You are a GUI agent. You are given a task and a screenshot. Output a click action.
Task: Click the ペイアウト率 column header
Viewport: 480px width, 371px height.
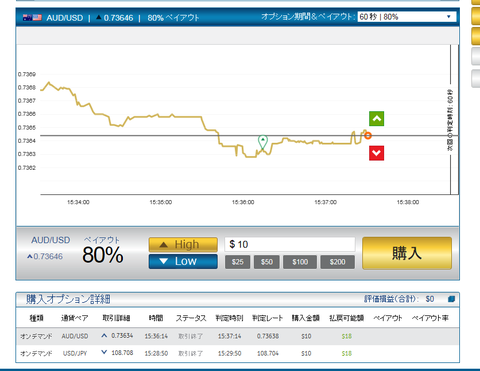(x=430, y=318)
